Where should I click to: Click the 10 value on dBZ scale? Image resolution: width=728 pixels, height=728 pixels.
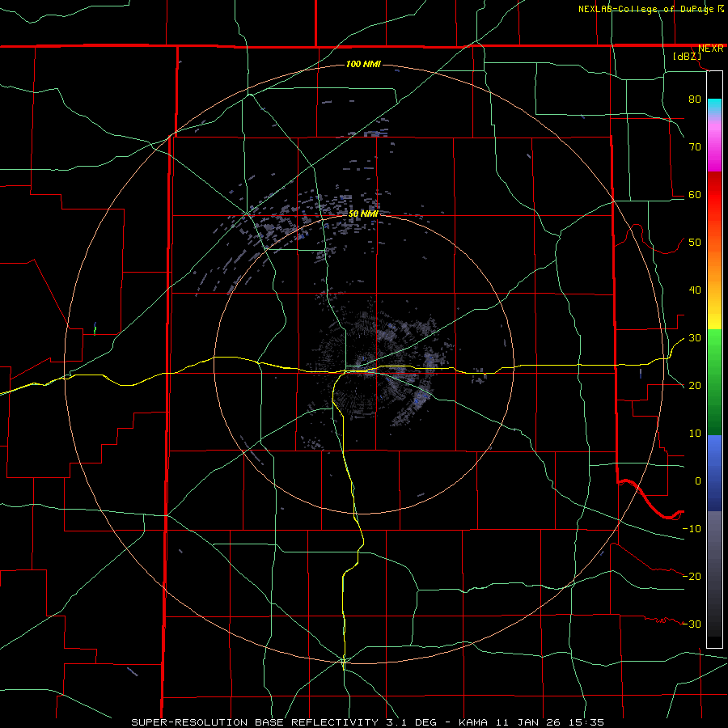(x=695, y=434)
